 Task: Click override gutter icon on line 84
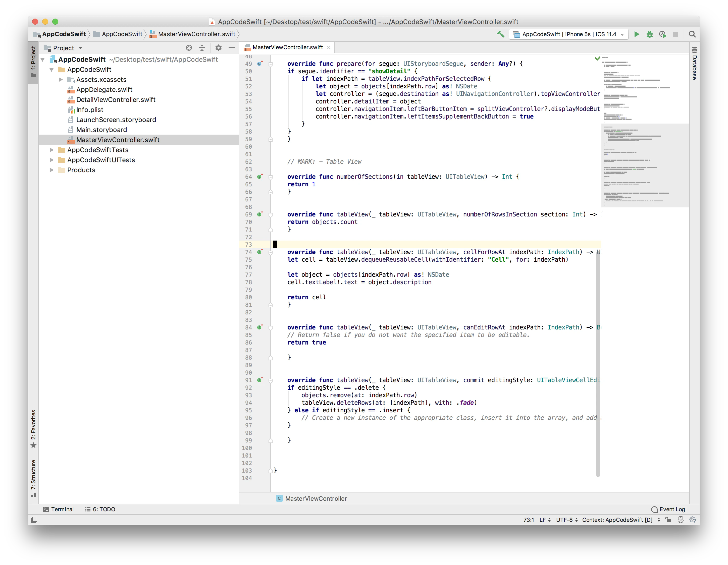click(260, 327)
